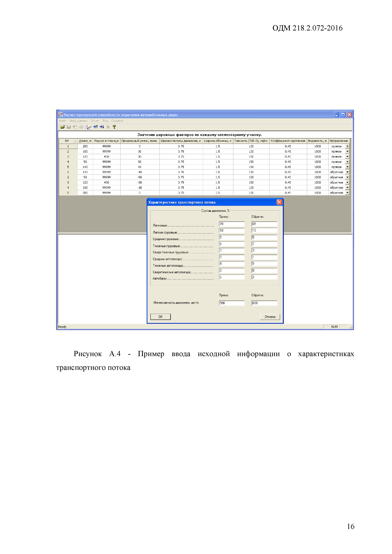
Task: Click the Радиус в плане,м column header
Action: pos(106,141)
